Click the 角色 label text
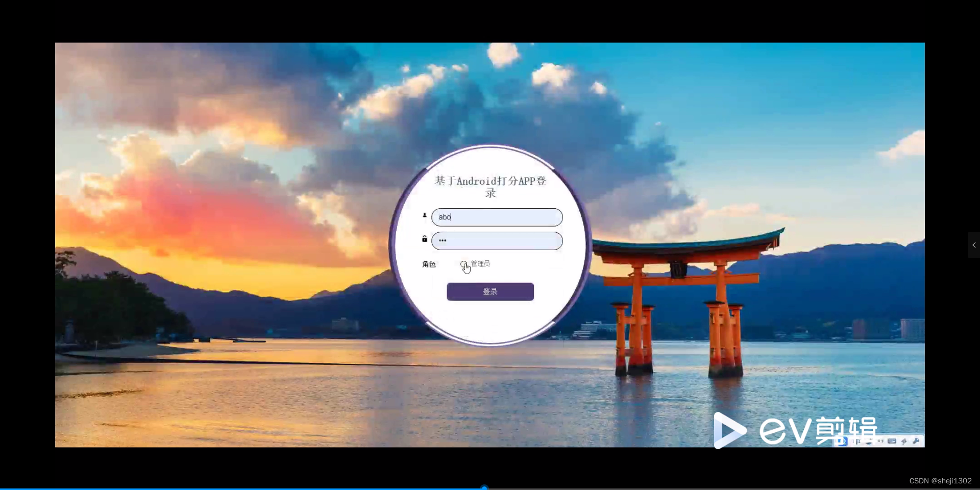Screen dimensions: 980x490 click(x=429, y=264)
